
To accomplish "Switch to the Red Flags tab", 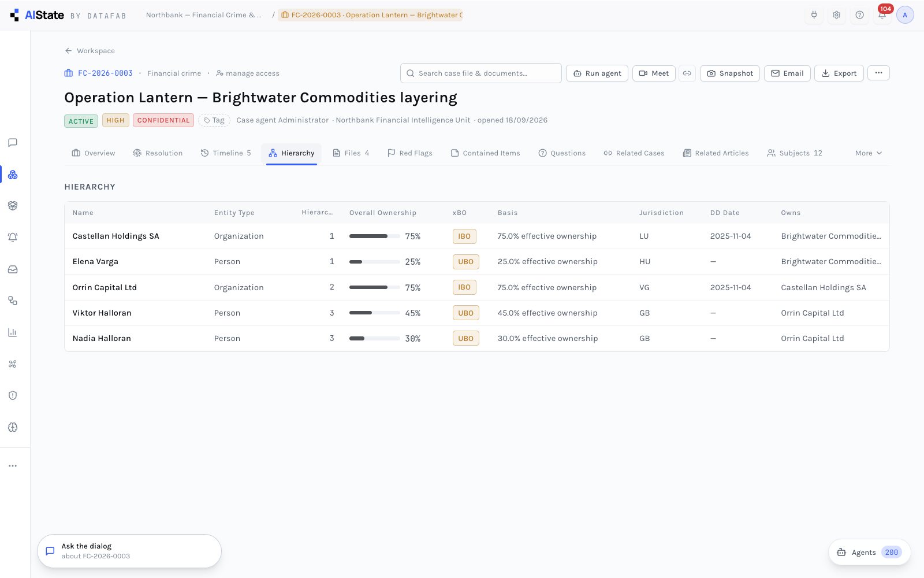I will click(409, 153).
